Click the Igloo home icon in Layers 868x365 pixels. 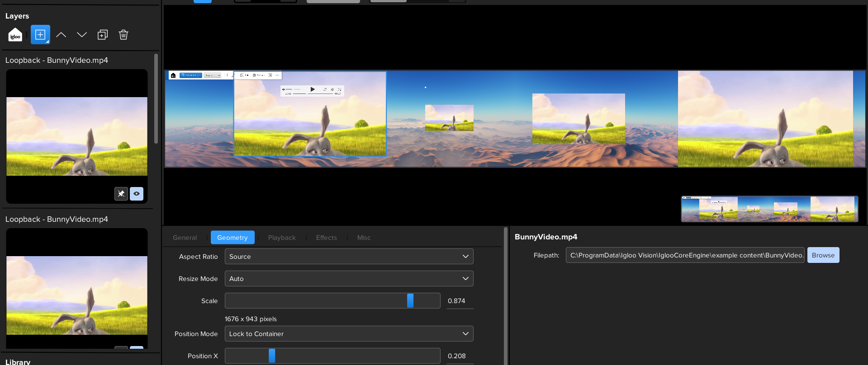15,35
